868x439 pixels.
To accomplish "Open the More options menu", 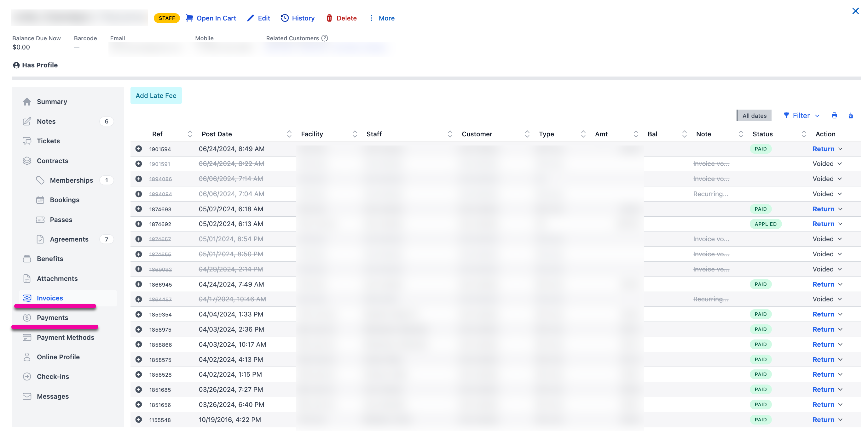I will point(382,18).
